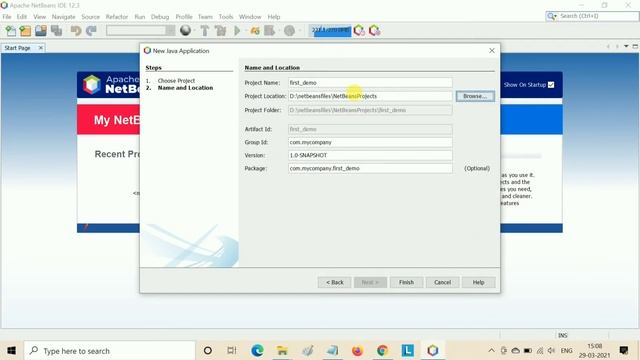This screenshot has width=640, height=360.
Task: Click the Group Id input field
Action: coord(370,142)
